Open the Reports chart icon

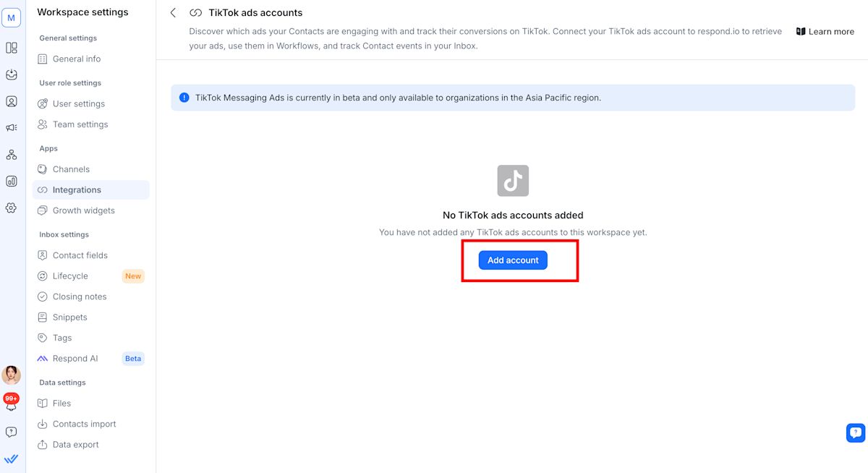12,182
